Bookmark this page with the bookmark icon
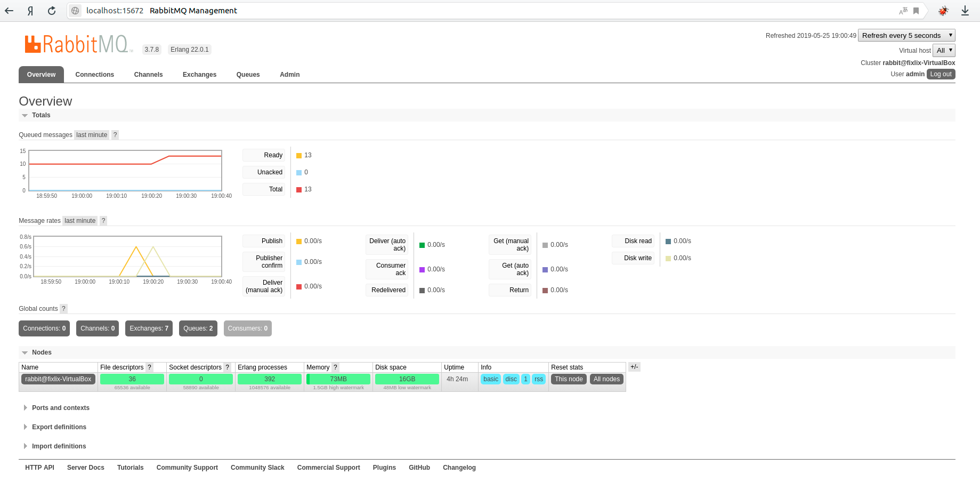Image resolution: width=980 pixels, height=482 pixels. point(916,11)
